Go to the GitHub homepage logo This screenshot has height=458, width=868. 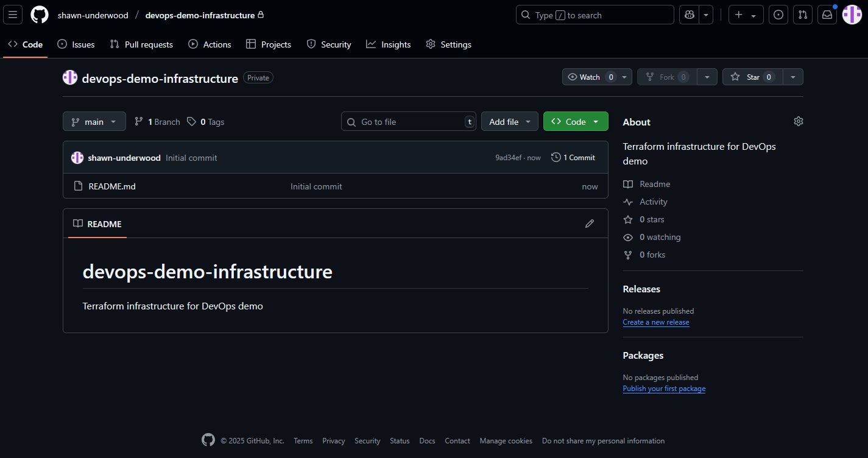(x=40, y=15)
